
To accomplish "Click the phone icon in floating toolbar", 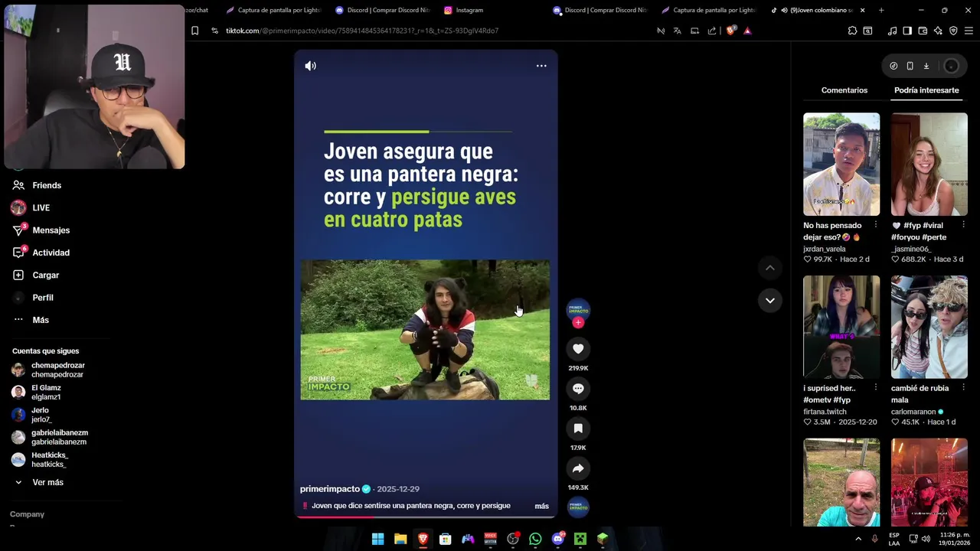I will (x=910, y=66).
